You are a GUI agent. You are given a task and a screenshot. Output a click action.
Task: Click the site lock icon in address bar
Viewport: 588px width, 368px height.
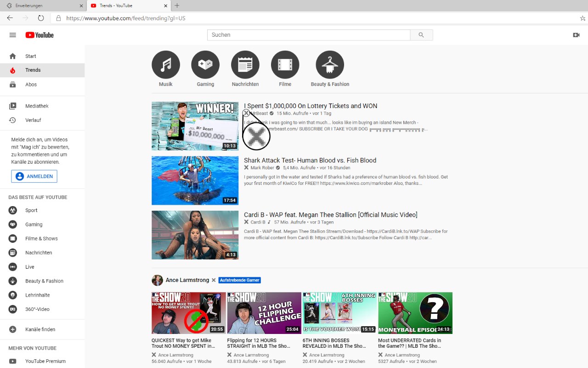[58, 18]
